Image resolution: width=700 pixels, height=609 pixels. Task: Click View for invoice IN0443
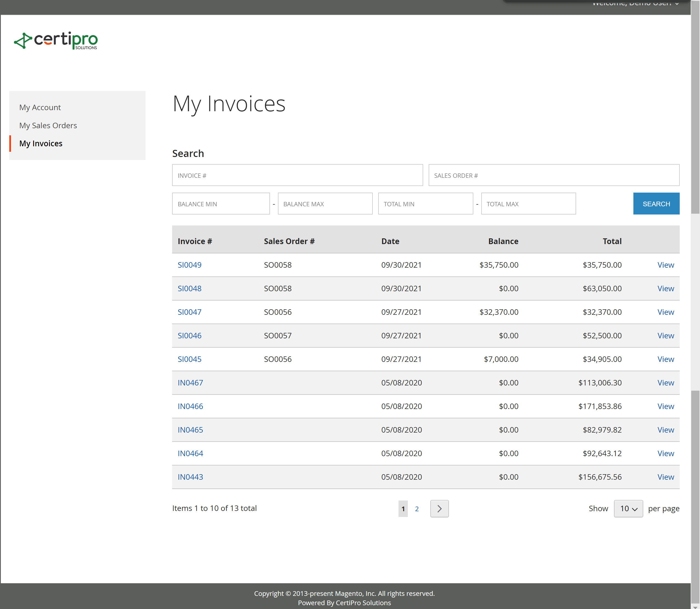(665, 477)
